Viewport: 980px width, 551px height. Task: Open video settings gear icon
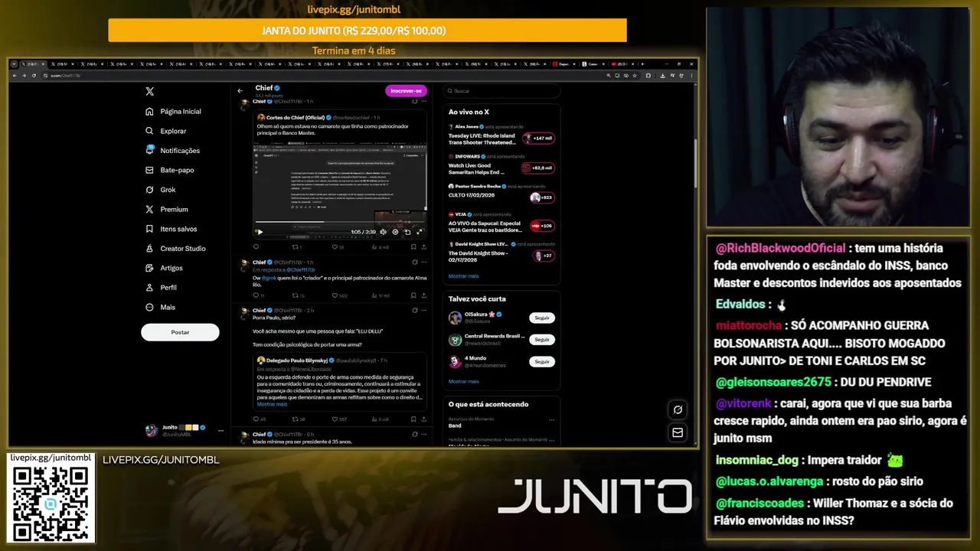[395, 232]
